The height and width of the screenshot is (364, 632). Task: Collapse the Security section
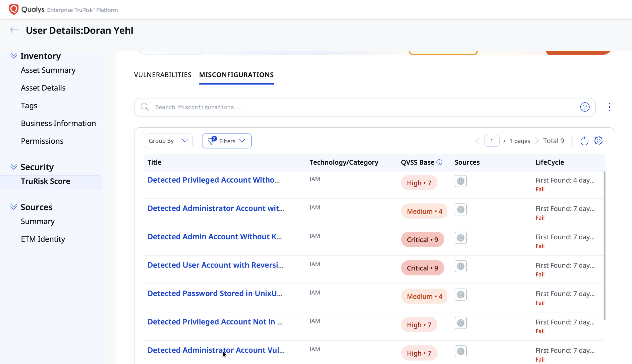(x=14, y=167)
